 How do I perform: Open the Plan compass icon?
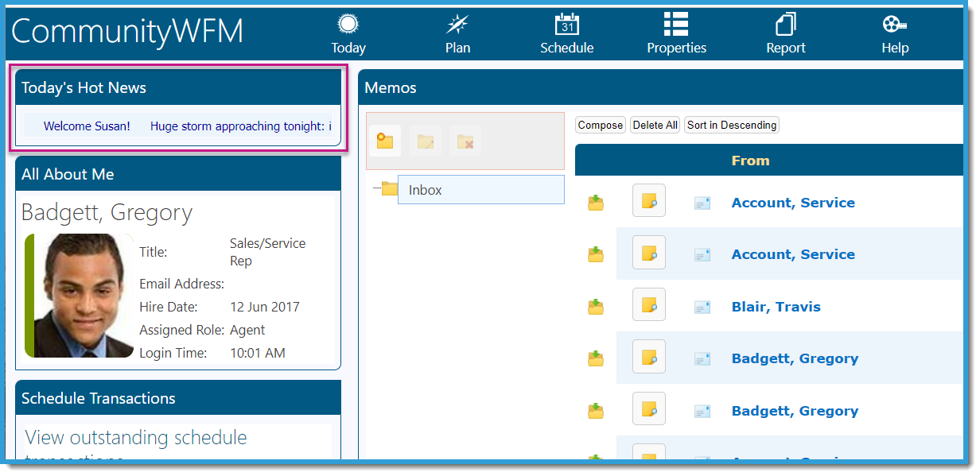(x=458, y=25)
